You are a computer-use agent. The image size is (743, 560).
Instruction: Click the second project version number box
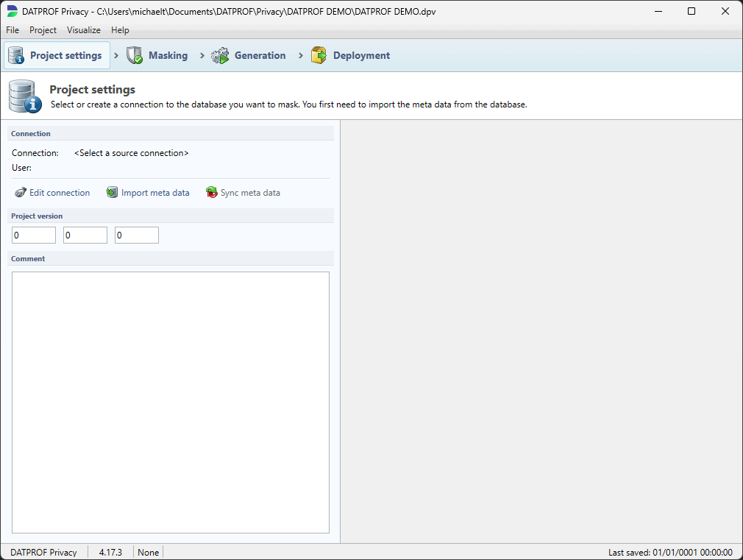(85, 235)
